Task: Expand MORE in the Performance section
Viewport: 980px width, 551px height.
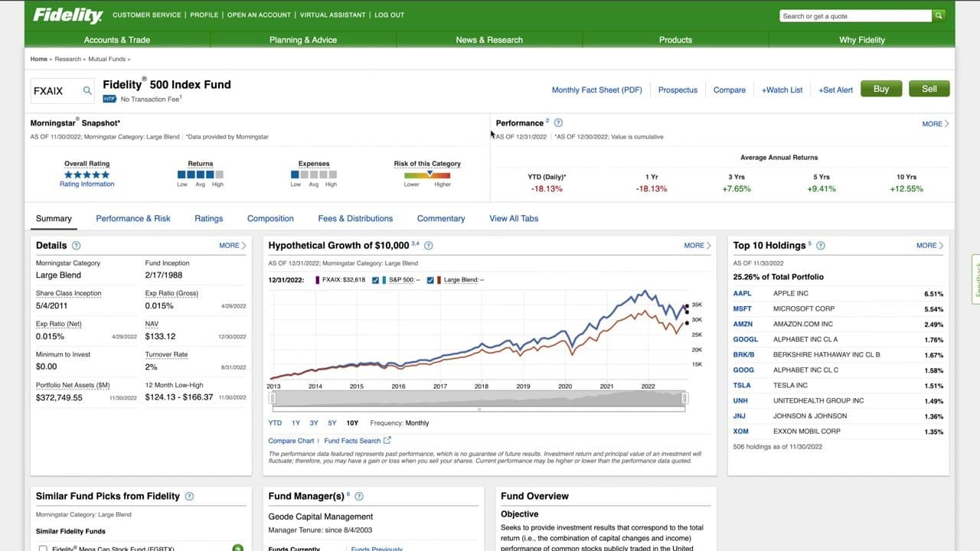Action: coord(935,123)
